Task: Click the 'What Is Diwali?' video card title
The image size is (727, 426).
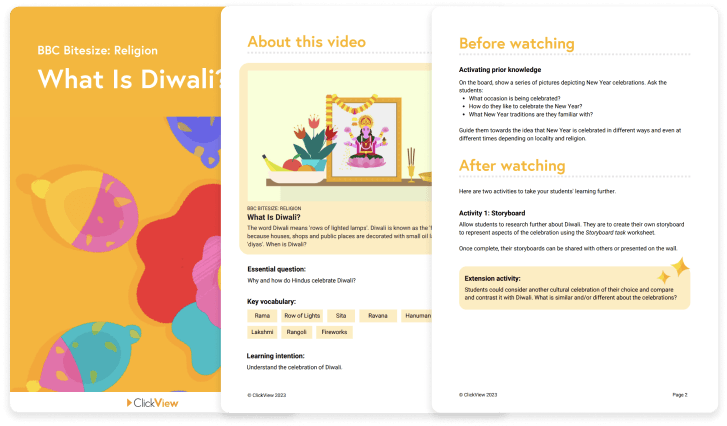Action: [274, 217]
